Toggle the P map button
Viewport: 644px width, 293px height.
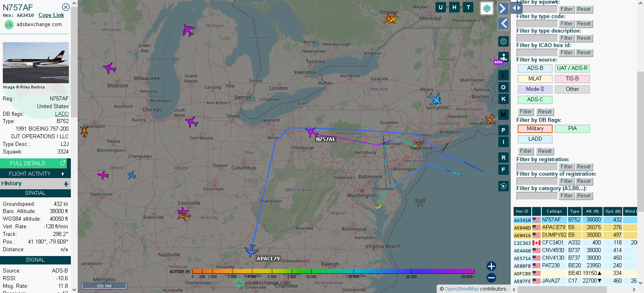[x=503, y=130]
